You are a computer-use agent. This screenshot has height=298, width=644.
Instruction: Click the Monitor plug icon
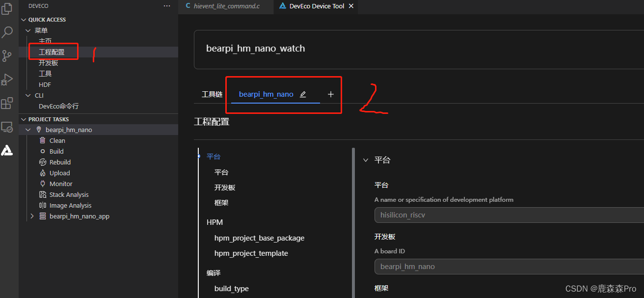[x=43, y=184]
